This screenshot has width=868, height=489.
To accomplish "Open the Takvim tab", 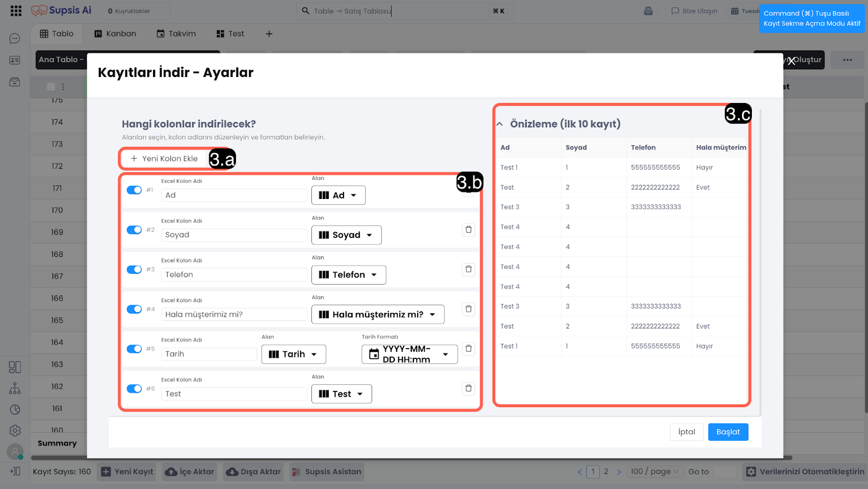I will coord(176,34).
